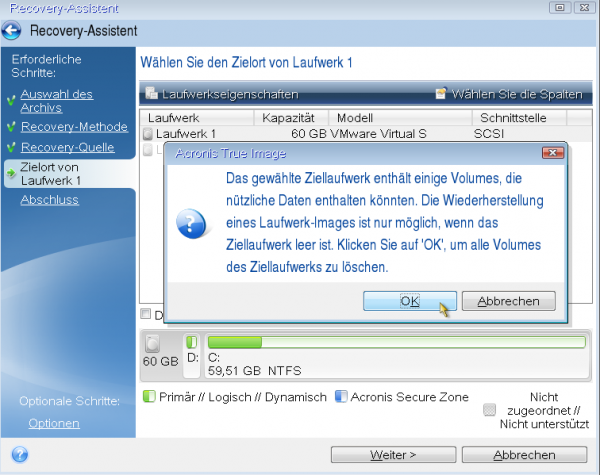
Task: Click the 'Wählen Sie die Spalten' column chooser
Action: (508, 94)
